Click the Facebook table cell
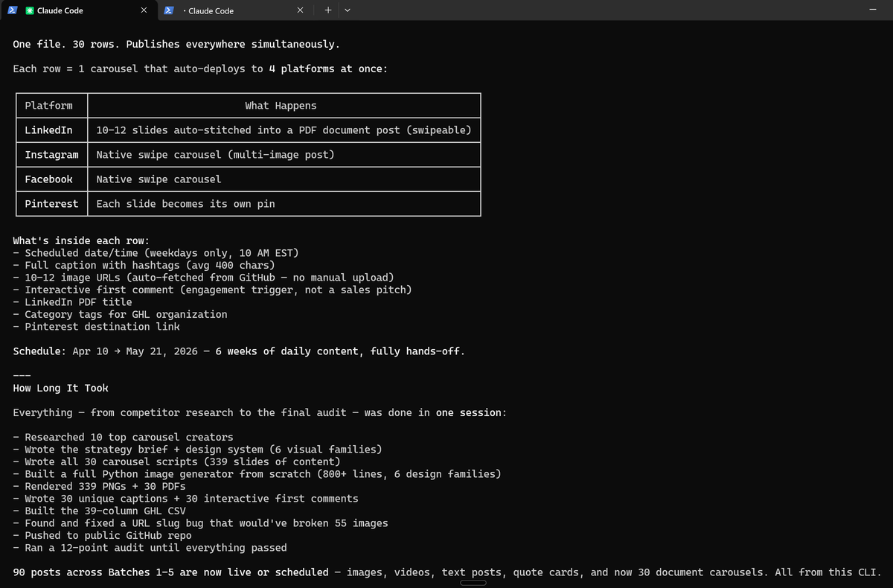The width and height of the screenshot is (893, 588). [x=51, y=179]
